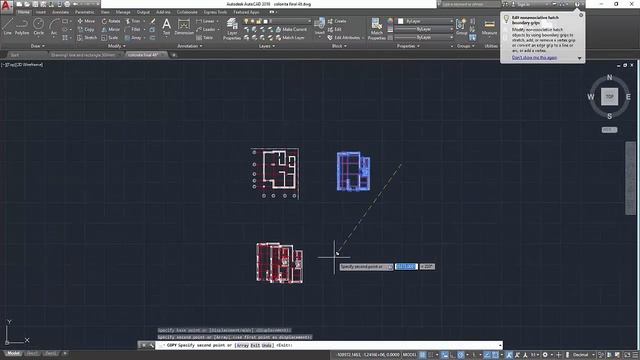Image resolution: width=640 pixels, height=360 pixels.
Task: Select the Text annotation tool
Action: click(167, 27)
